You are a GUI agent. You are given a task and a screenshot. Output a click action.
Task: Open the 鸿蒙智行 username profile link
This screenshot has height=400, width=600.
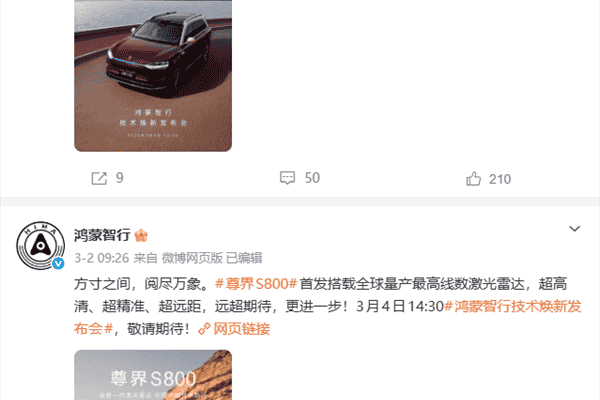(x=102, y=235)
